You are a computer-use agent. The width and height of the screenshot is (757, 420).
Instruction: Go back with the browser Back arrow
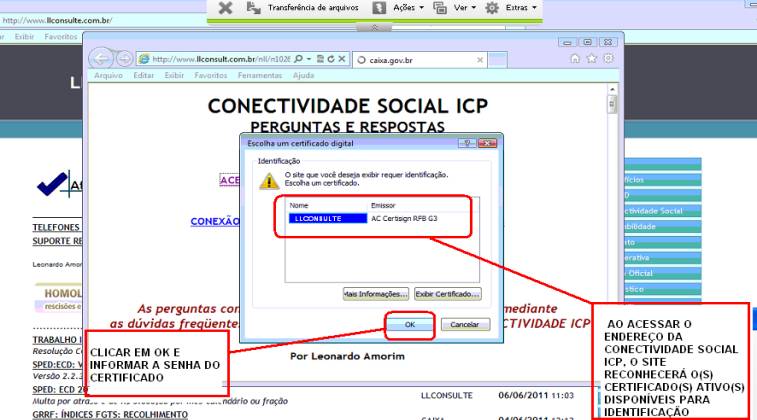101,59
